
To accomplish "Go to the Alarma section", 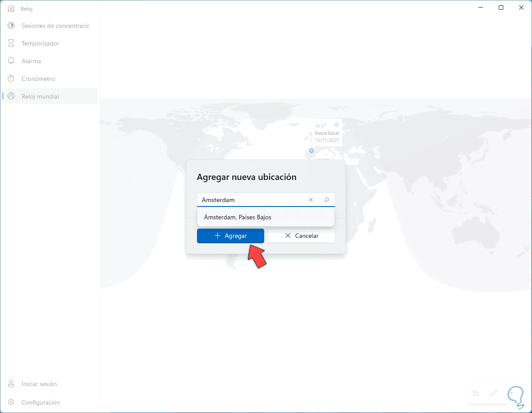I will click(50, 61).
